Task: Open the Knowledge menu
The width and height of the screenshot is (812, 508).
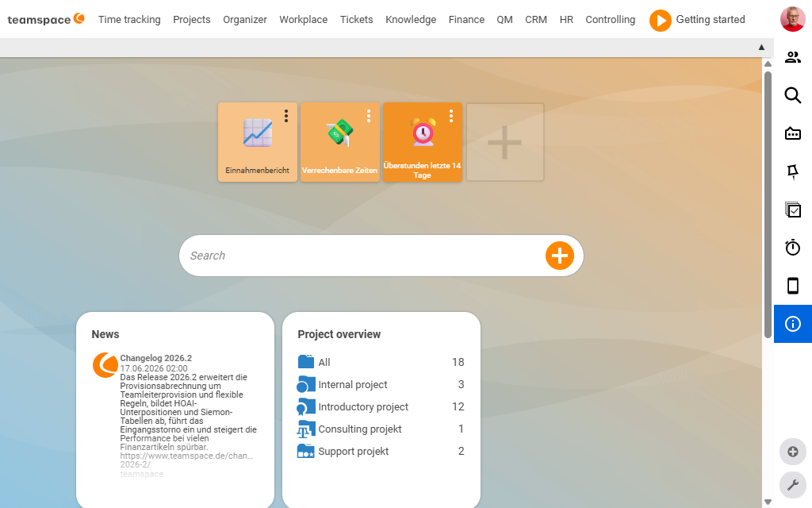Action: 411,20
